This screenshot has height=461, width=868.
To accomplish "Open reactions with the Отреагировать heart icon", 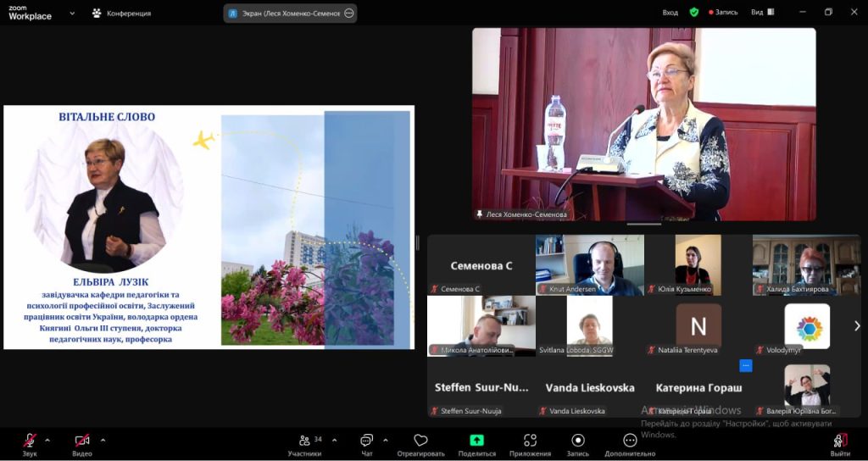I will coord(420,441).
